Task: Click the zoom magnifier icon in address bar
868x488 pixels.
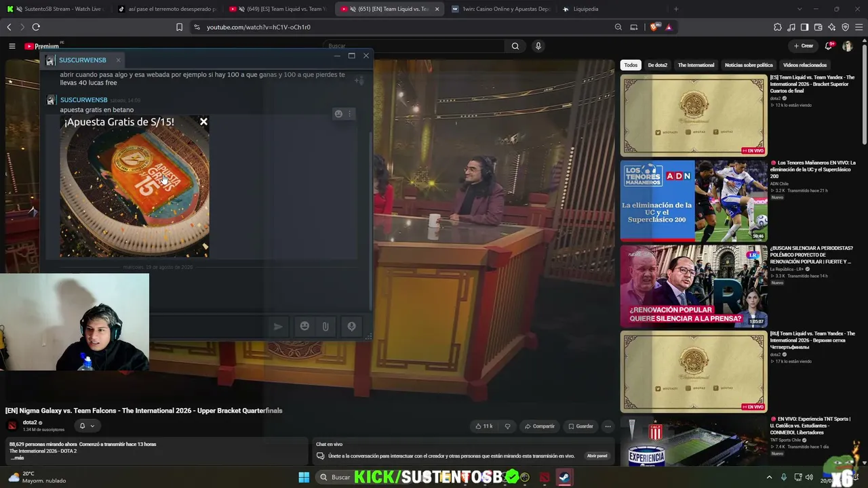Action: point(618,27)
